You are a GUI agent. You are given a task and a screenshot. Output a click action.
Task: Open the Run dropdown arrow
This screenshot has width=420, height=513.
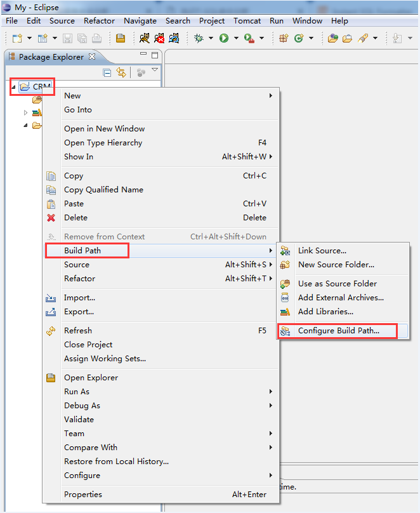[236, 38]
